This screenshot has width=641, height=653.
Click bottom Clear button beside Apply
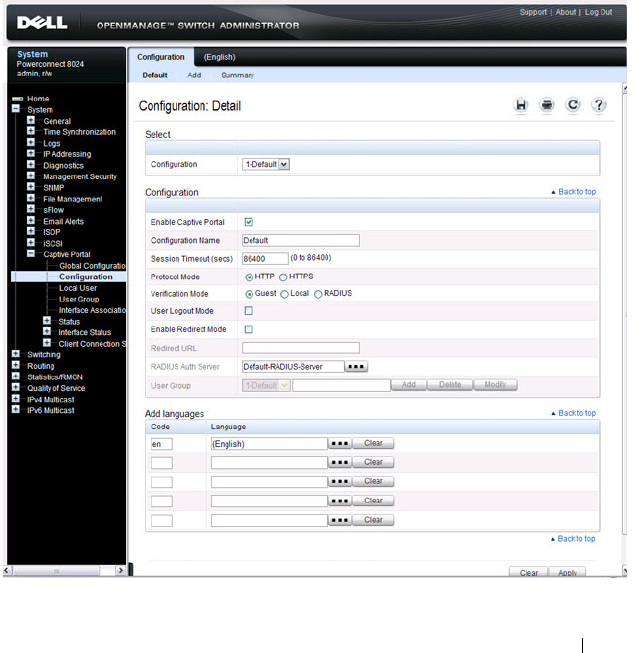point(529,572)
